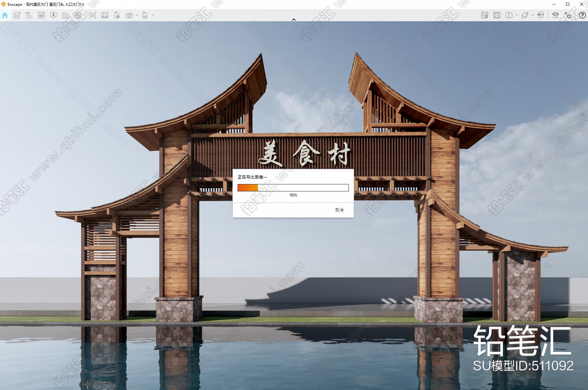
Task: Expand the EXE export dropdown arrow
Action: pyautogui.click(x=153, y=15)
